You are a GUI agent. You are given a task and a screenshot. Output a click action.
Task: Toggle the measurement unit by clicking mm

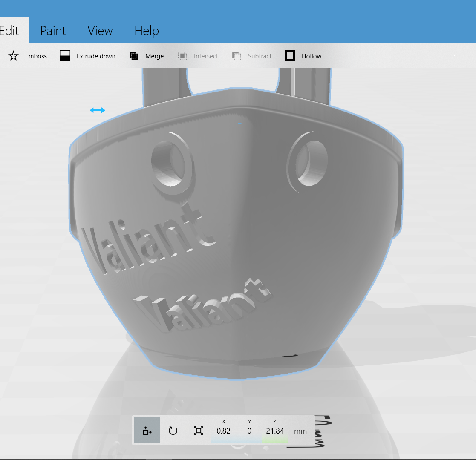point(300,431)
